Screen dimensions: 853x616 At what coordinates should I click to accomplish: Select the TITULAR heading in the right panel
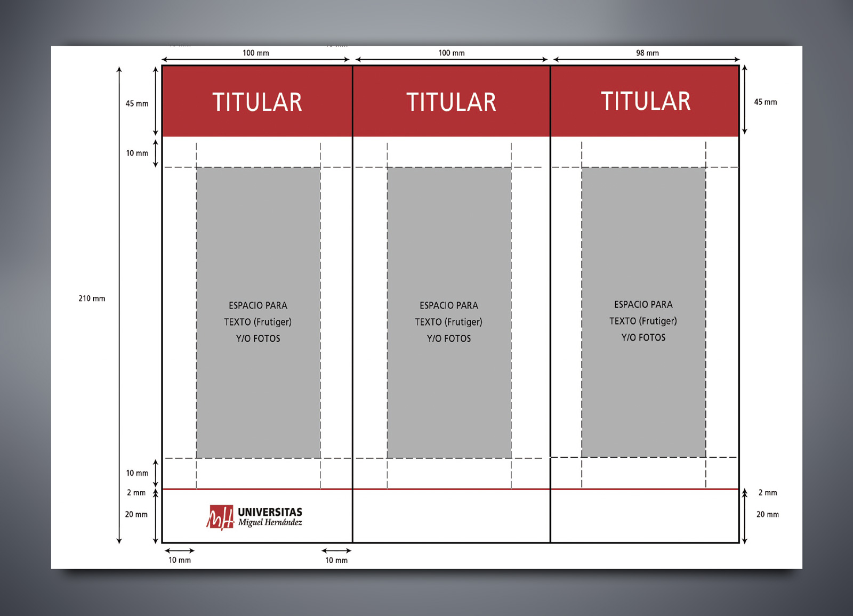pyautogui.click(x=646, y=101)
